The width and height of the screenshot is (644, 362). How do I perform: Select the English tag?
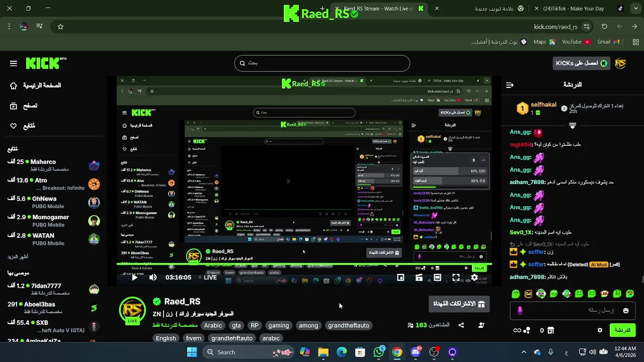[x=166, y=338]
